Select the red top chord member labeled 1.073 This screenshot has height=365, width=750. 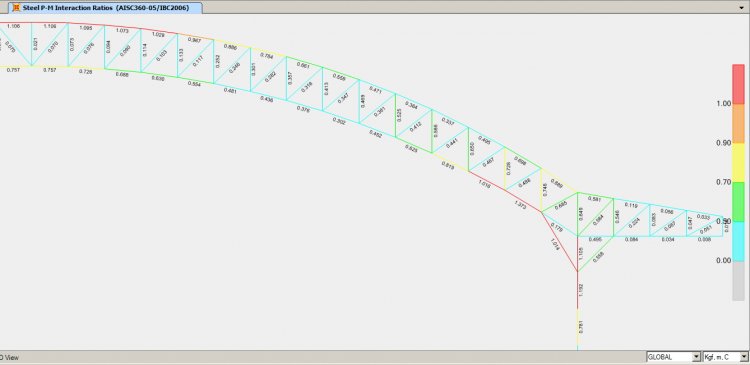(122, 27)
